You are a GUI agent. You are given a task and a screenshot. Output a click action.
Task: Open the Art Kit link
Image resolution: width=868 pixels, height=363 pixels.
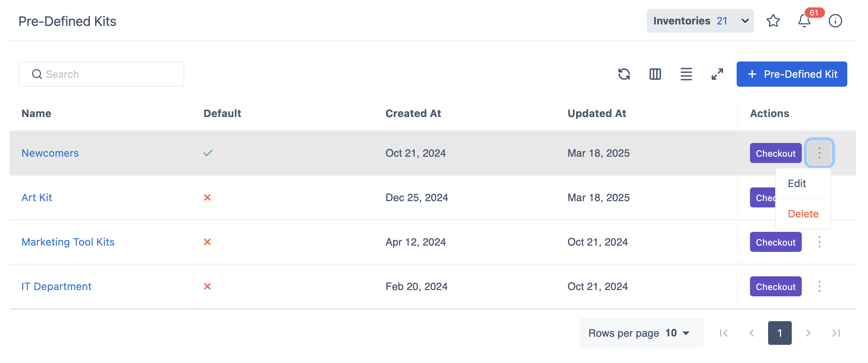(x=37, y=197)
